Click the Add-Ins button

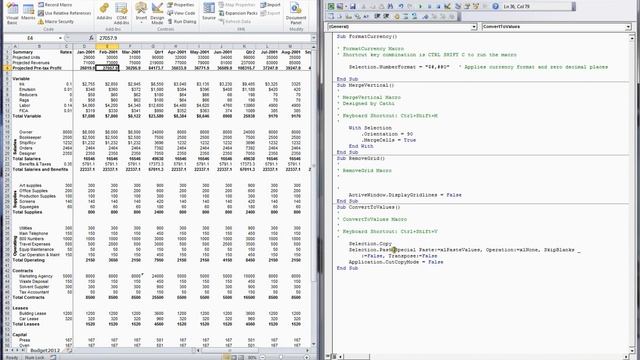(104, 11)
